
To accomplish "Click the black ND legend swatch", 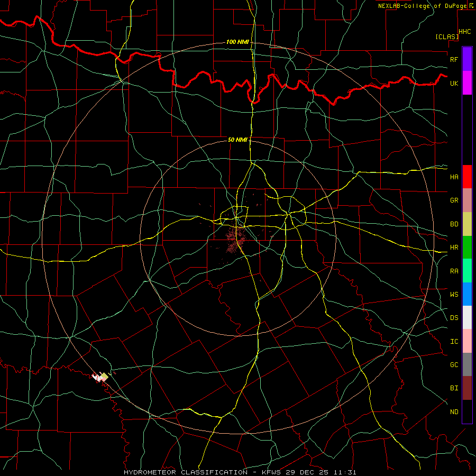I will (467, 411).
